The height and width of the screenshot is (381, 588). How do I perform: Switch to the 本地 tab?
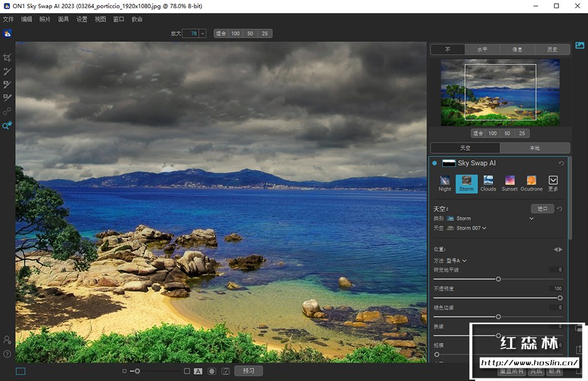535,148
